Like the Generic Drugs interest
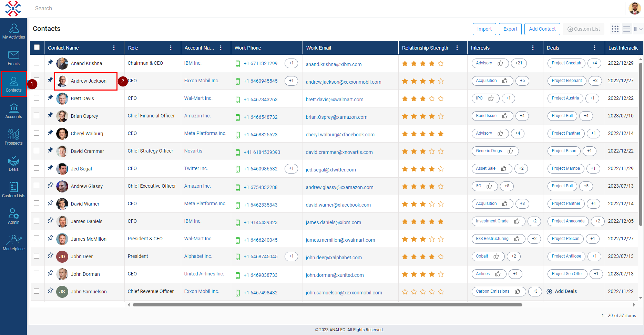Screen dimensions: 644x335 tap(510, 151)
